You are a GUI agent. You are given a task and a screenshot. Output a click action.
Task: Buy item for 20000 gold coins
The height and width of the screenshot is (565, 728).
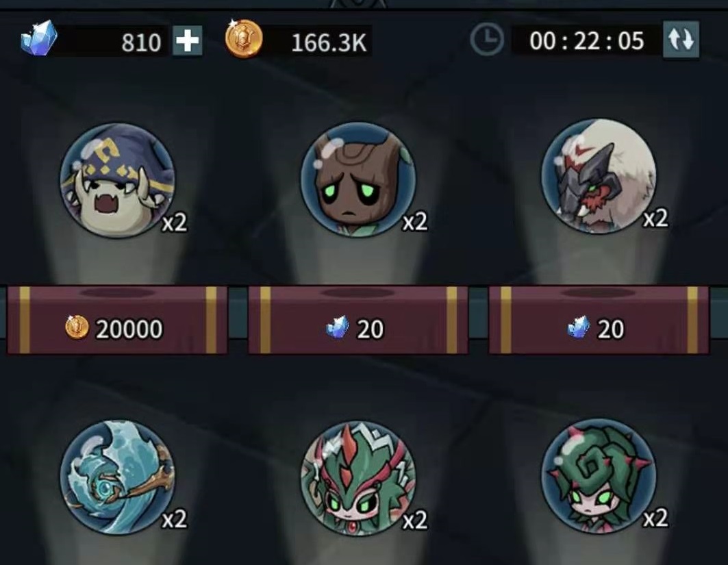tap(117, 321)
